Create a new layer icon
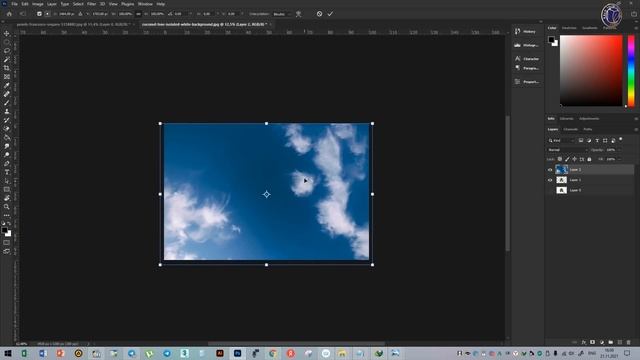This screenshot has height=360, width=640. point(620,342)
